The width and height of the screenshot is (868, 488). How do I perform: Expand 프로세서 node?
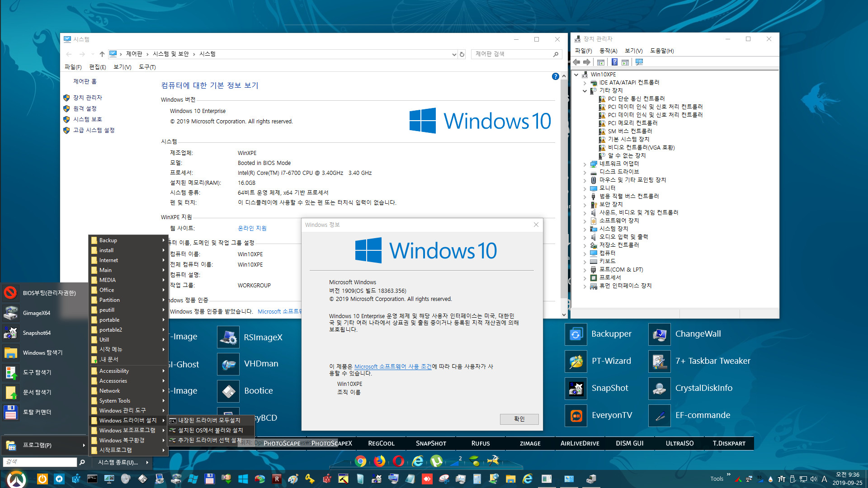point(585,278)
